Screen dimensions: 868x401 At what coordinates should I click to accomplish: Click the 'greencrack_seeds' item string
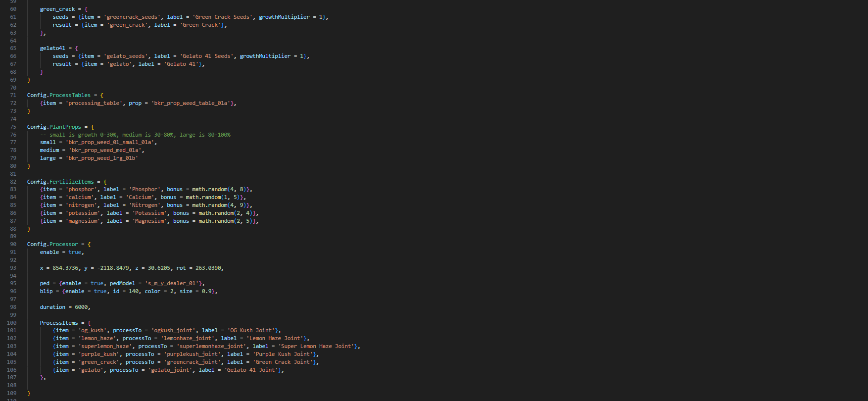tap(132, 17)
